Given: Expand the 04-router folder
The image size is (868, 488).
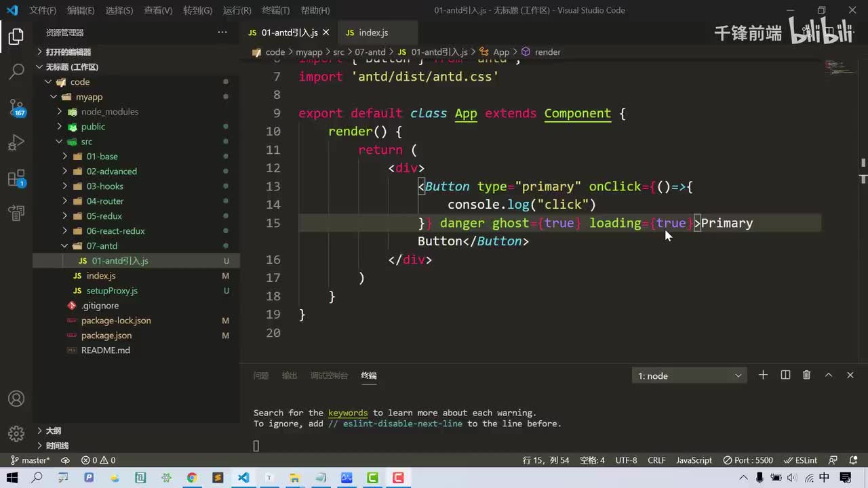Looking at the screenshot, I should 136,201.
